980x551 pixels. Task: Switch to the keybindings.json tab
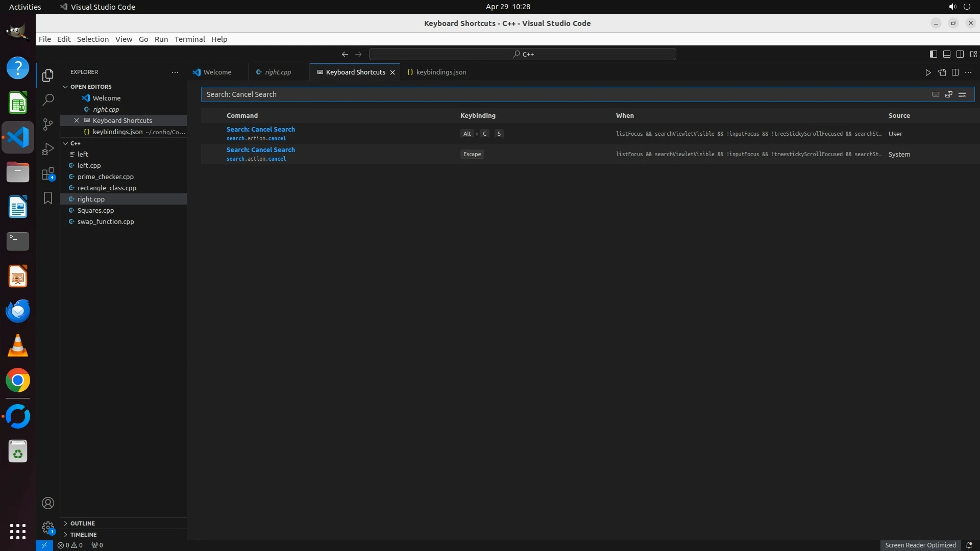440,72
